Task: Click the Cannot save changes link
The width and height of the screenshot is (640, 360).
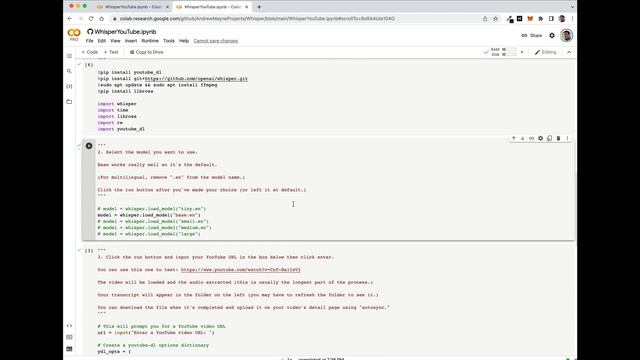Action: pyautogui.click(x=216, y=41)
